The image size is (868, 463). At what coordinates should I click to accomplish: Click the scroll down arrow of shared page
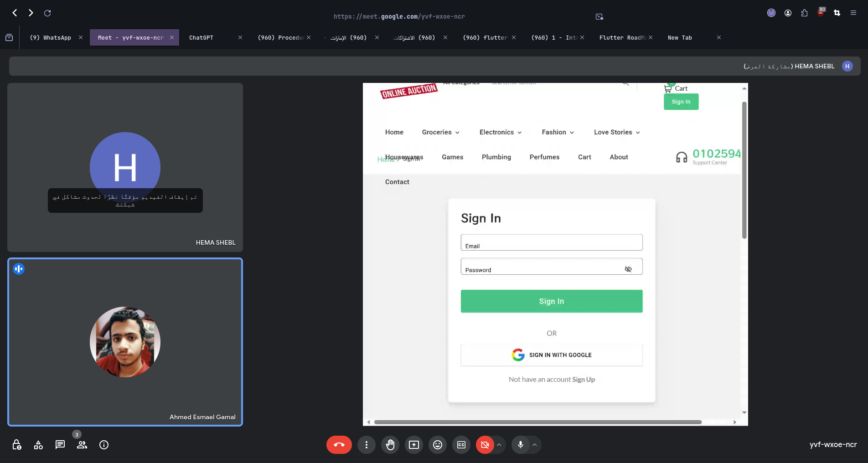pyautogui.click(x=744, y=412)
